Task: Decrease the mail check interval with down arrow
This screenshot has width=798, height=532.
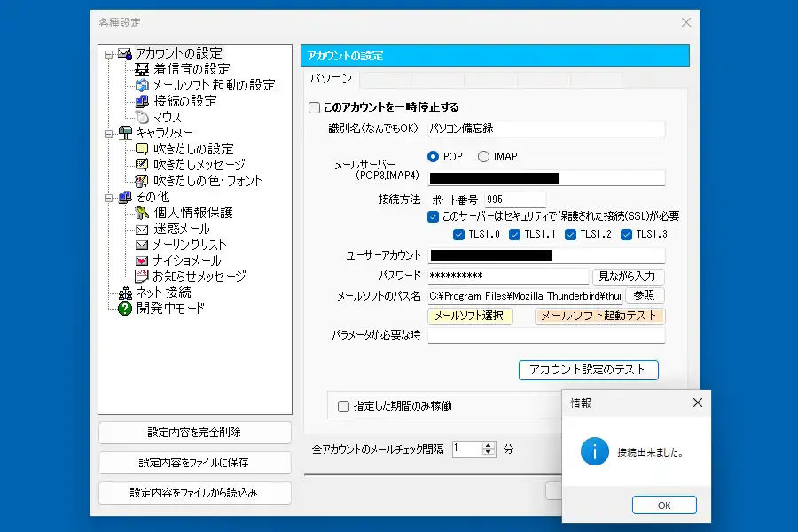Action: [x=489, y=452]
